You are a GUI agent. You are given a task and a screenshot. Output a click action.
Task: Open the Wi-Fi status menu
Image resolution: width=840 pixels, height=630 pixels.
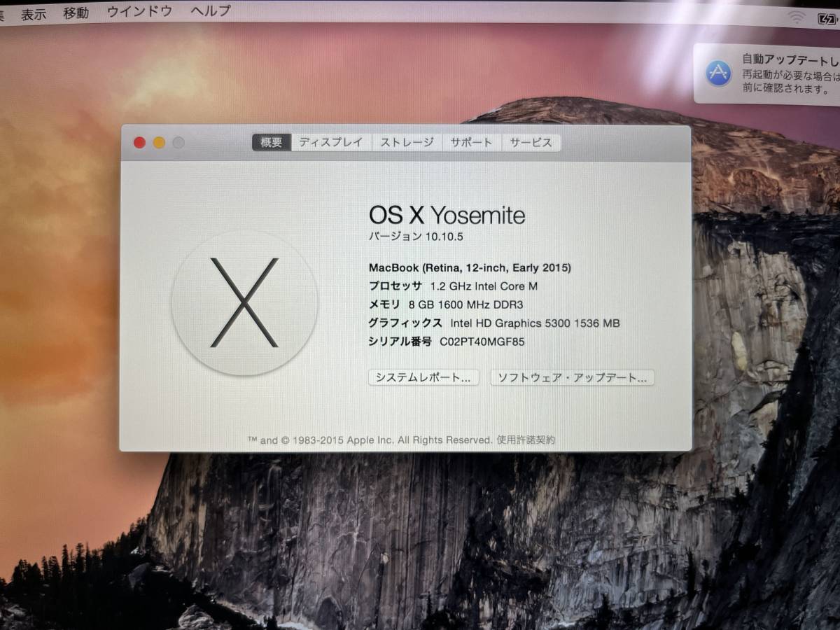(x=796, y=17)
